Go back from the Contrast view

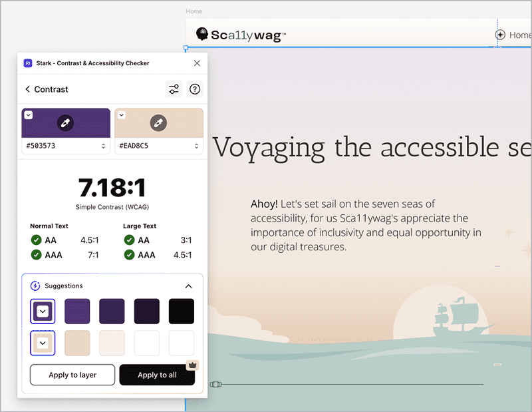point(27,89)
